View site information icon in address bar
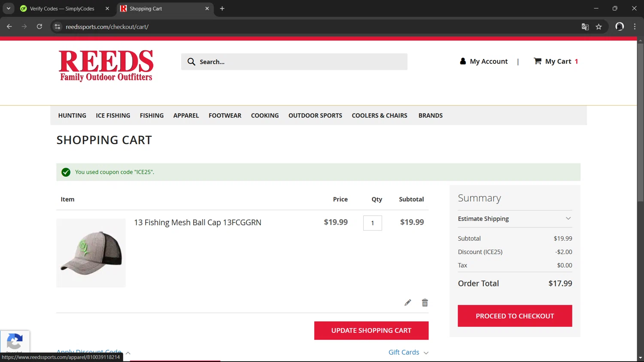Viewport: 644px width, 362px height. (x=57, y=27)
